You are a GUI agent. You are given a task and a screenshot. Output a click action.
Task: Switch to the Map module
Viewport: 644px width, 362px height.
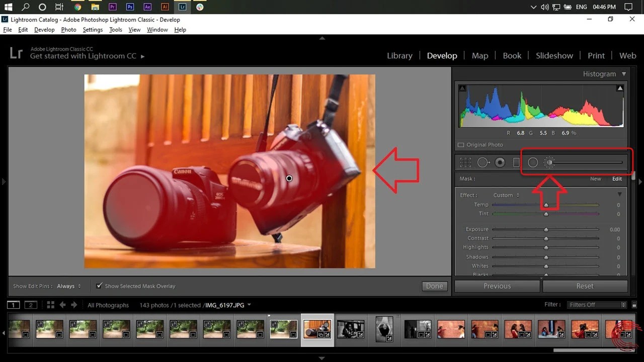point(480,56)
